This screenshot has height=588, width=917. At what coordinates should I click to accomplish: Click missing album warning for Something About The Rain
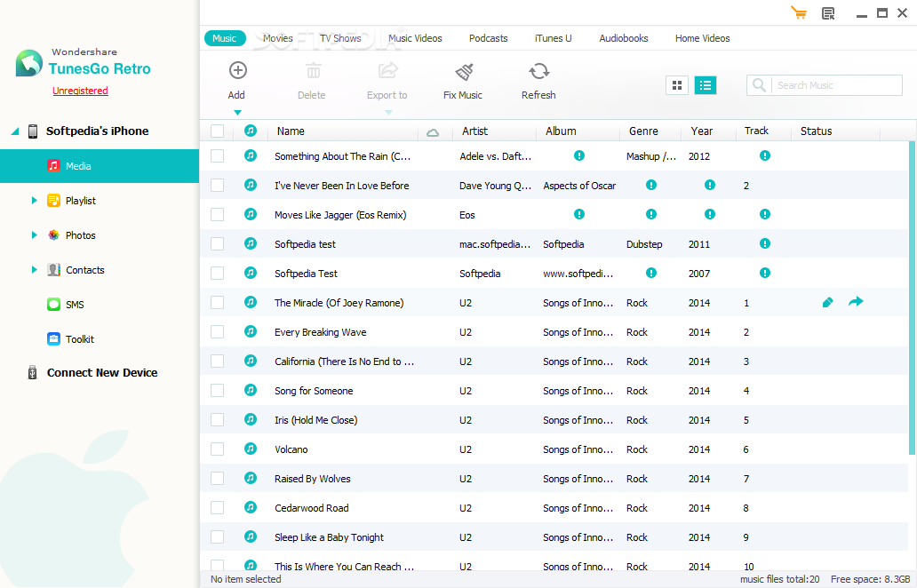[579, 155]
